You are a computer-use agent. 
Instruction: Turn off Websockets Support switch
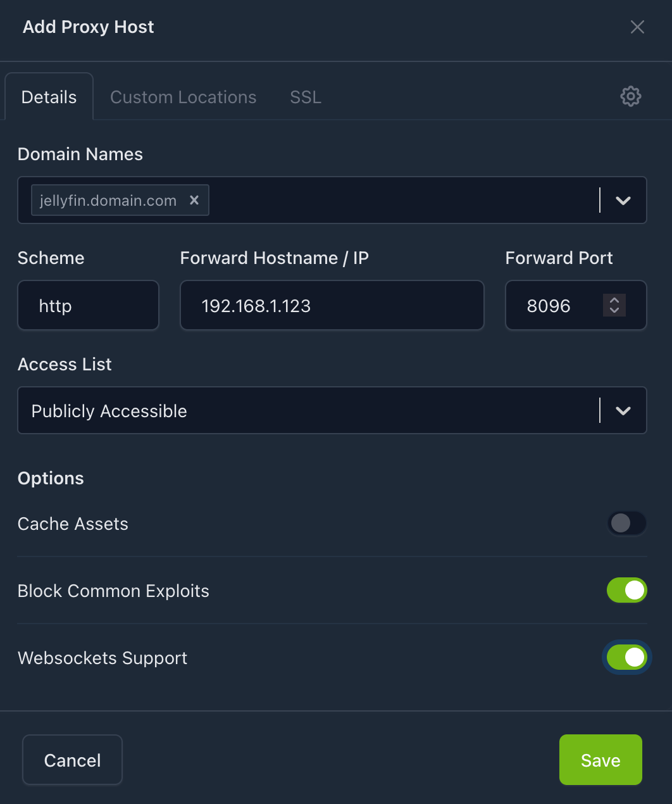tap(626, 658)
